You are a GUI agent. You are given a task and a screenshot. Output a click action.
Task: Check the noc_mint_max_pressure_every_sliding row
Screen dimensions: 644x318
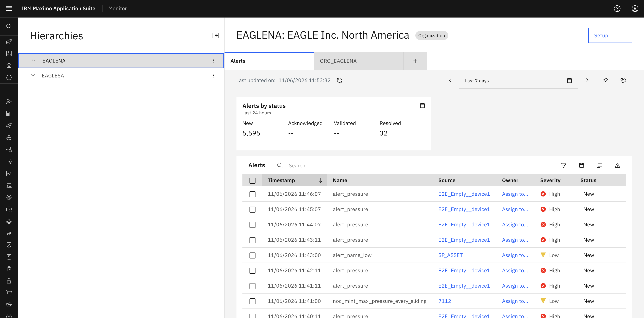point(252,301)
